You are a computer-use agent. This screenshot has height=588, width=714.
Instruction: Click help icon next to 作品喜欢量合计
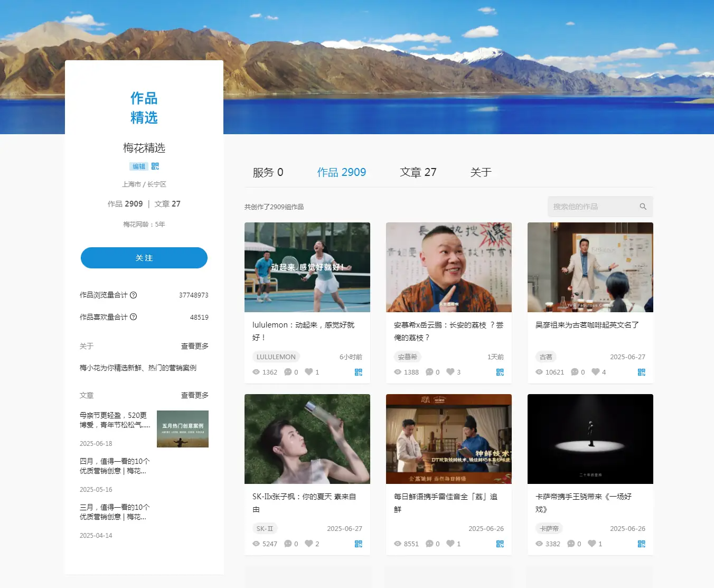click(x=134, y=317)
